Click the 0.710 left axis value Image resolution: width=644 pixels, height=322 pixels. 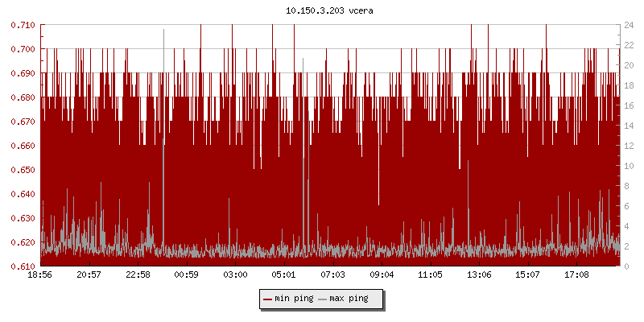(23, 25)
